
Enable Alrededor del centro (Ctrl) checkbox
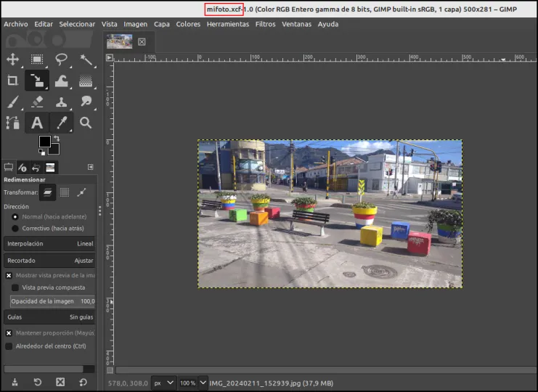pyautogui.click(x=9, y=346)
